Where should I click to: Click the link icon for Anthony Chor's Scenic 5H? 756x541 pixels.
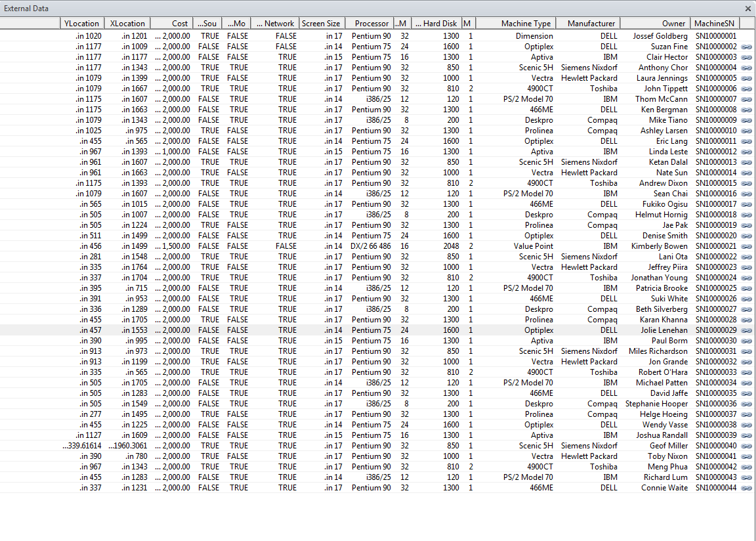pyautogui.click(x=747, y=68)
